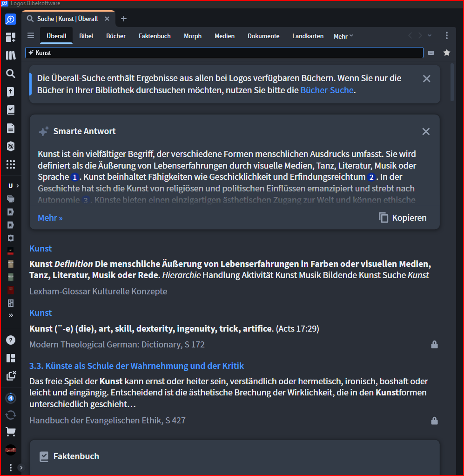
Task: Click the hexagon icon with the crossed-out eye
Action: tap(11, 146)
